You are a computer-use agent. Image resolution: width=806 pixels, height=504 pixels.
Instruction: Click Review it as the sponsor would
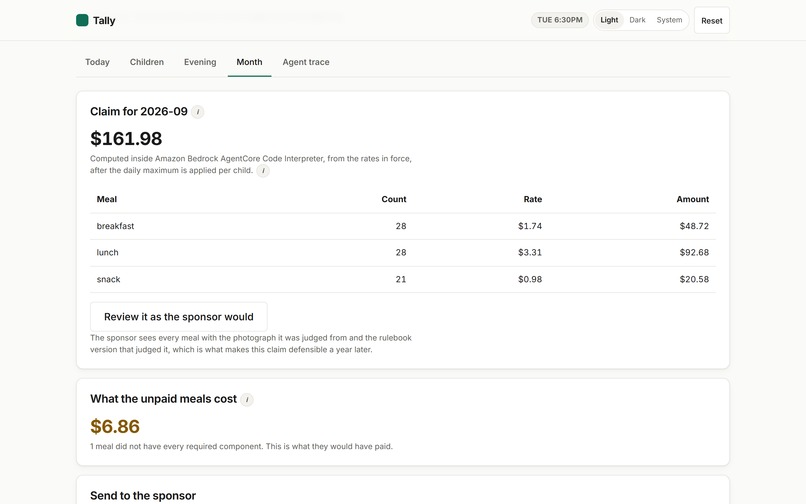click(178, 317)
